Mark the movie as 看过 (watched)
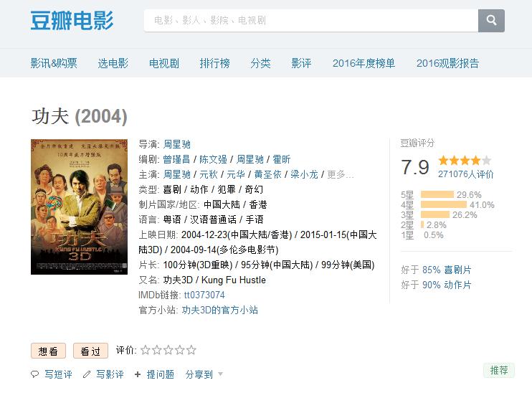Viewport: 532px width, 398px height. [90, 351]
